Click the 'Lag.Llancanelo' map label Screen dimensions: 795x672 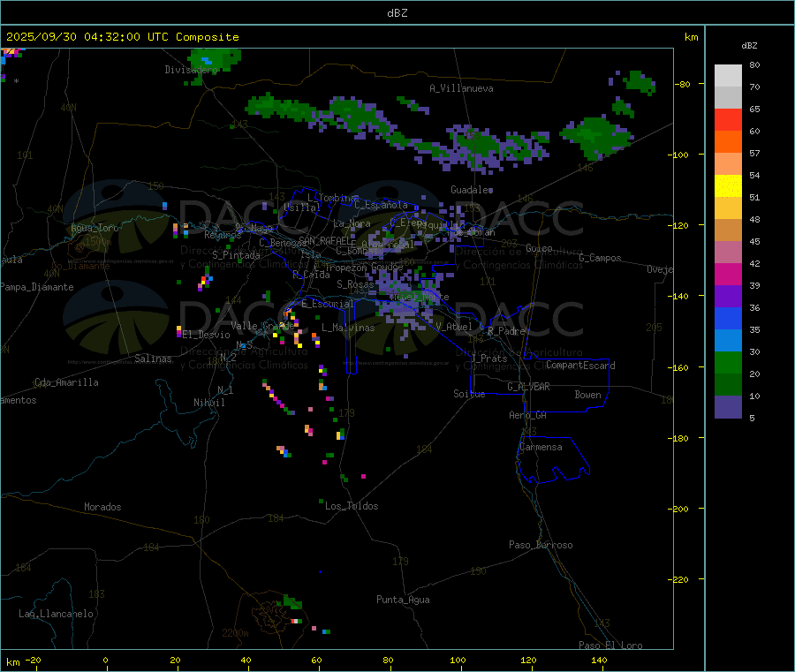pos(56,614)
